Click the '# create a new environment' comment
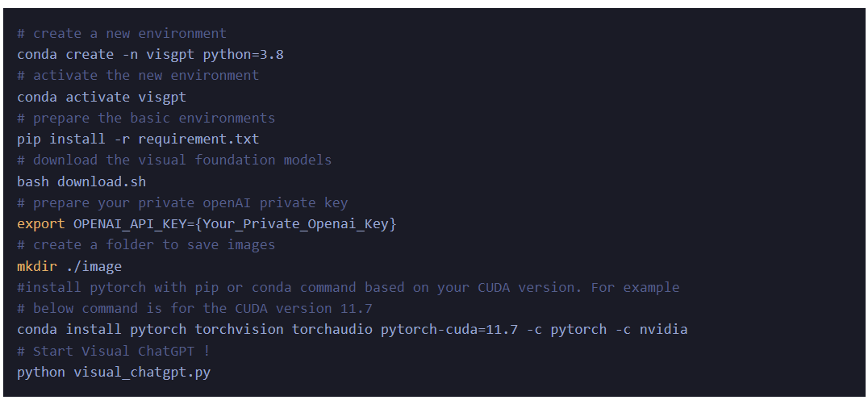Image resolution: width=868 pixels, height=400 pixels. point(122,34)
